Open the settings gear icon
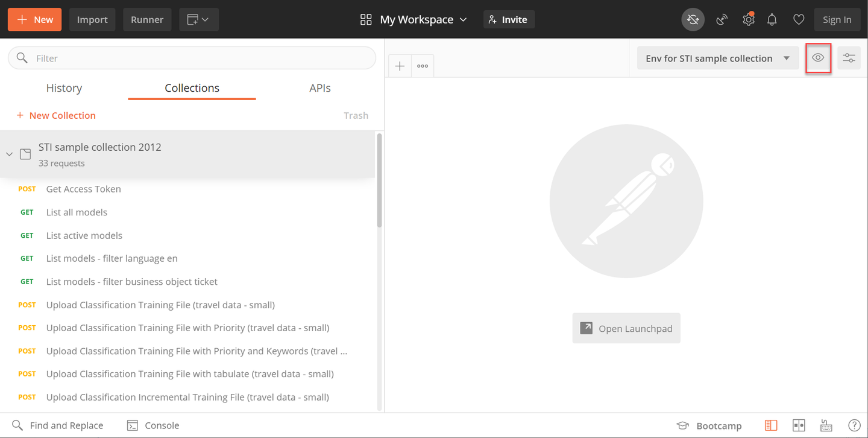 tap(748, 19)
